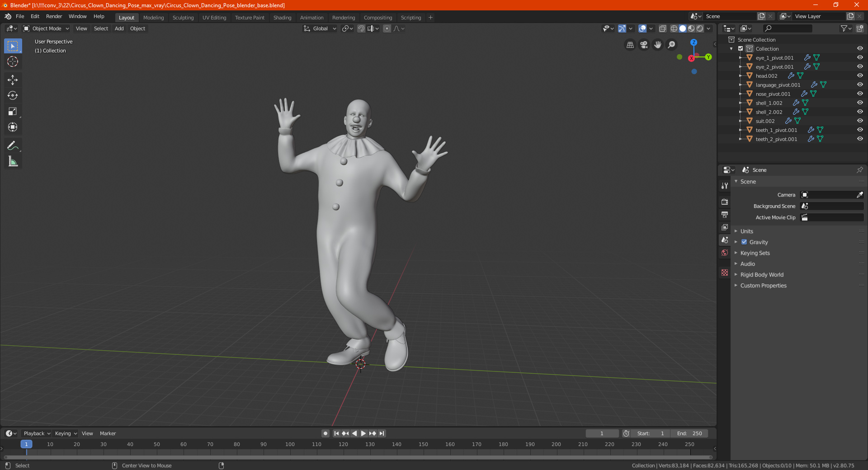This screenshot has height=470, width=868.
Task: Click the pan view hand icon
Action: click(x=658, y=45)
